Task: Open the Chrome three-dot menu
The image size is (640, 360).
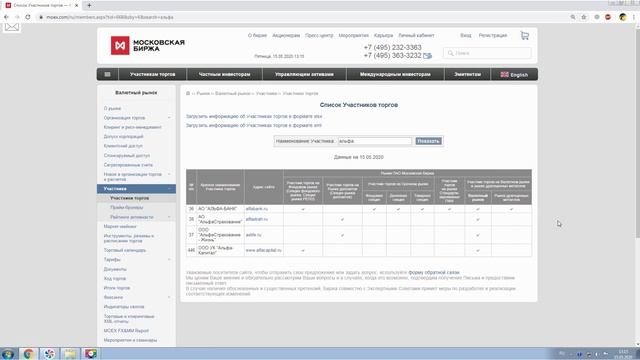Action: click(634, 17)
